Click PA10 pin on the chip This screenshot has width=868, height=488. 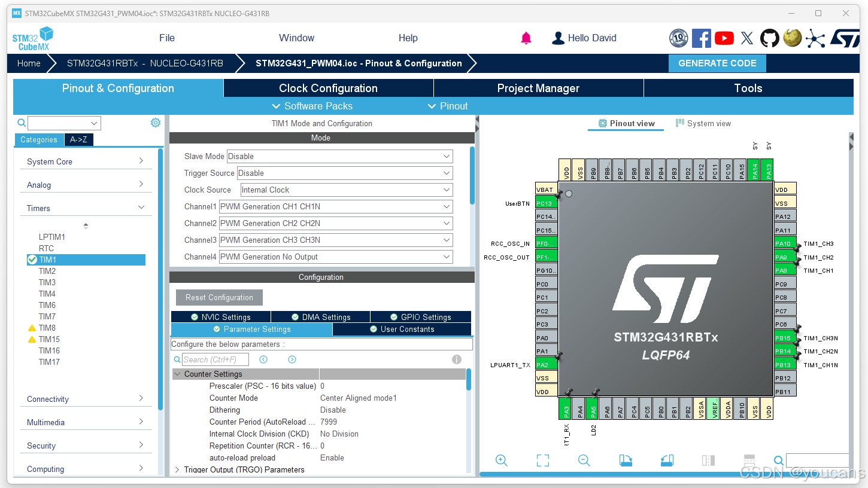(785, 243)
